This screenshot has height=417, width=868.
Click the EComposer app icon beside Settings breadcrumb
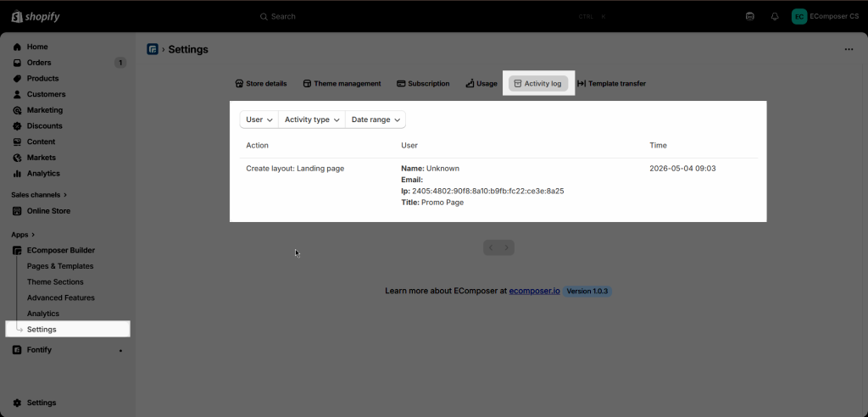tap(153, 49)
